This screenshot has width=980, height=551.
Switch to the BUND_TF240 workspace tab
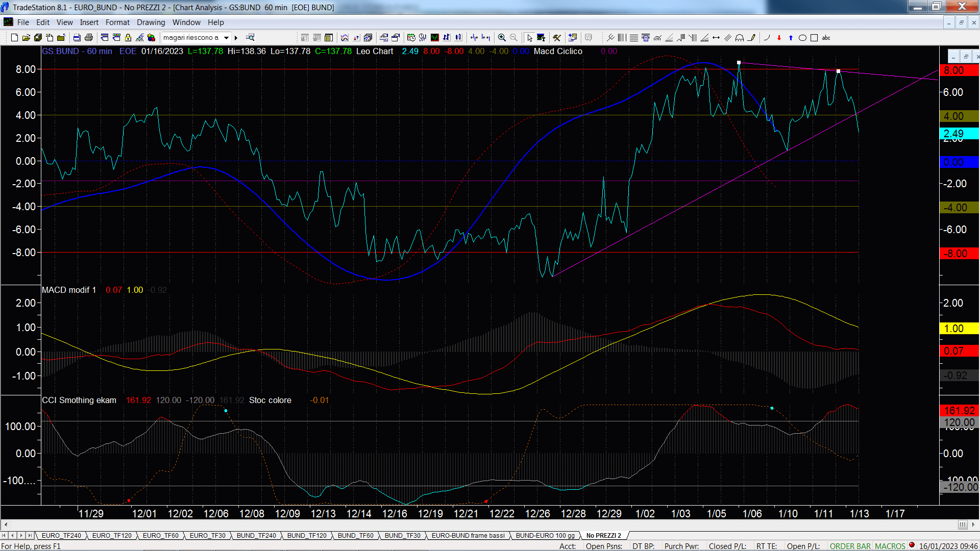pos(256,535)
